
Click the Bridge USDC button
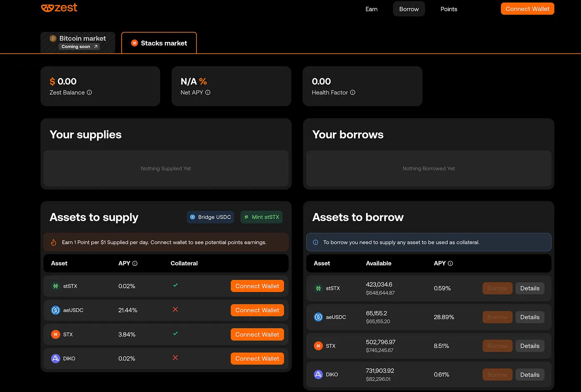pos(210,217)
